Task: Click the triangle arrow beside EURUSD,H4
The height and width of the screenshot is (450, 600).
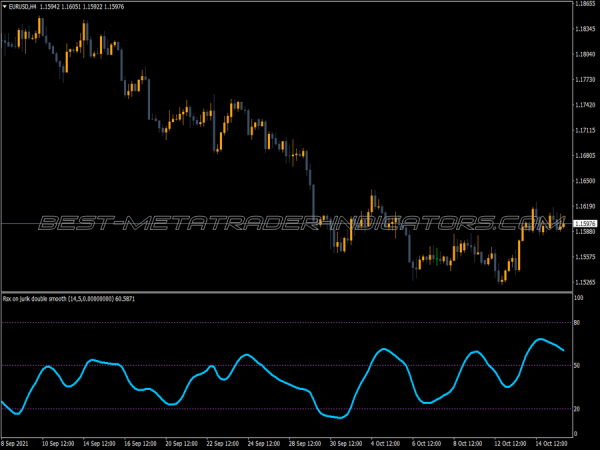Action: pyautogui.click(x=4, y=6)
